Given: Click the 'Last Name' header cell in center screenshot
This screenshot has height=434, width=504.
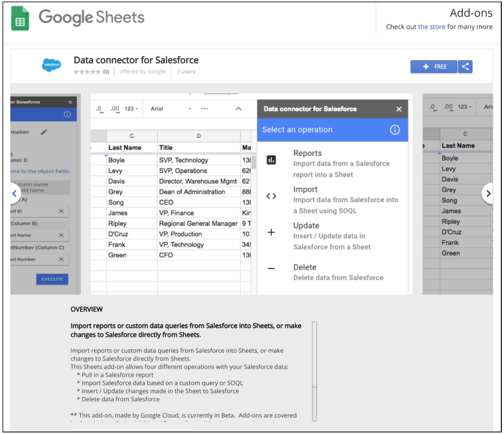Looking at the screenshot, I should click(132, 148).
